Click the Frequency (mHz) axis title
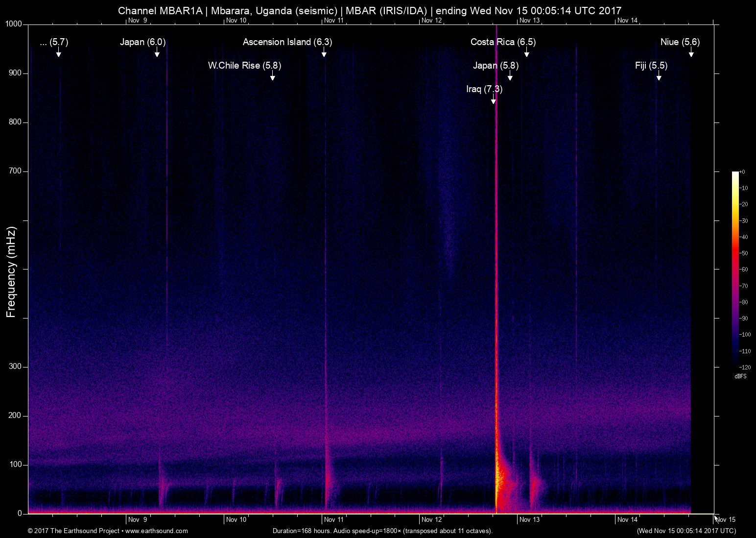Viewport: 756px width, 538px height. pyautogui.click(x=11, y=272)
